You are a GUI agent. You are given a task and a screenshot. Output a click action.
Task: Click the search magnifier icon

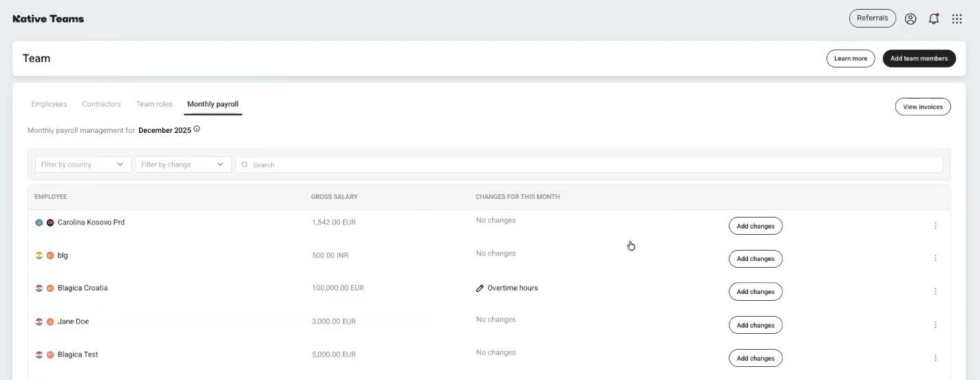tap(244, 165)
